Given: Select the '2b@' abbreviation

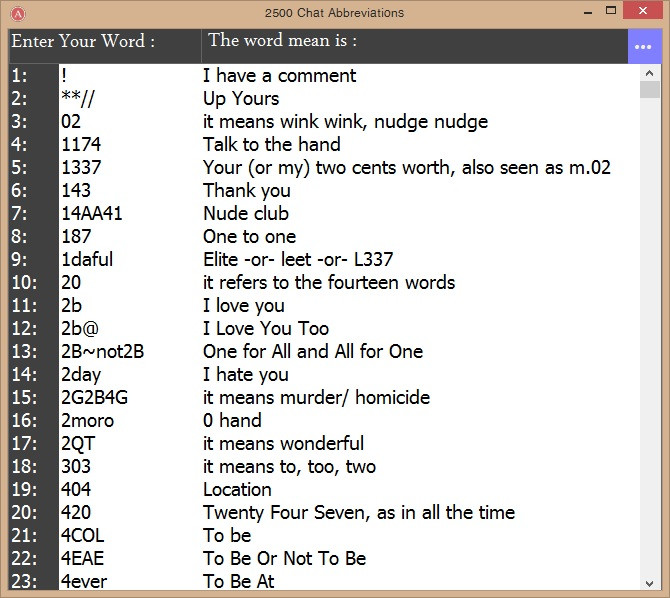Looking at the screenshot, I should point(79,329).
